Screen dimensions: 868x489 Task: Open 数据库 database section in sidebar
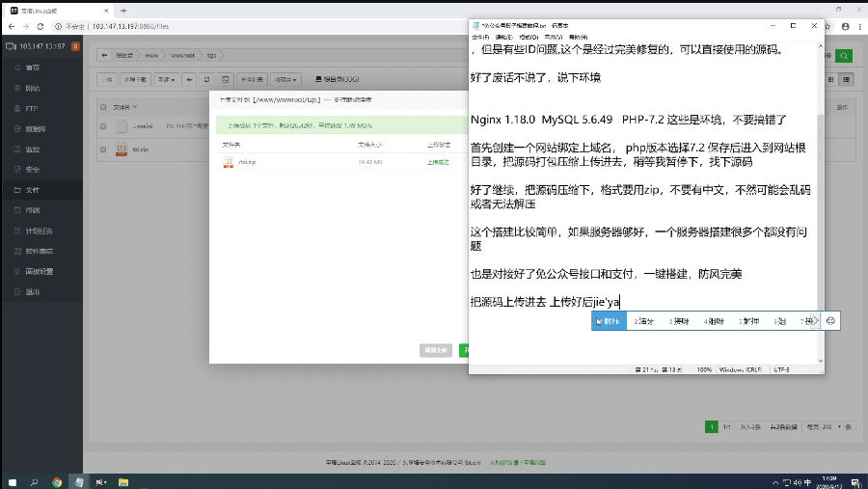coord(35,128)
